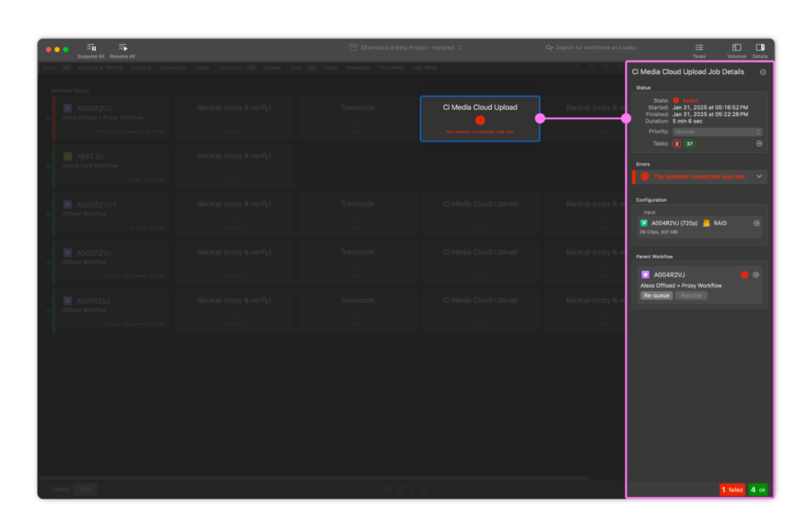Image resolution: width=812 pixels, height=531 pixels.
Task: Collapse Job Details with the header circle icon
Action: click(763, 72)
